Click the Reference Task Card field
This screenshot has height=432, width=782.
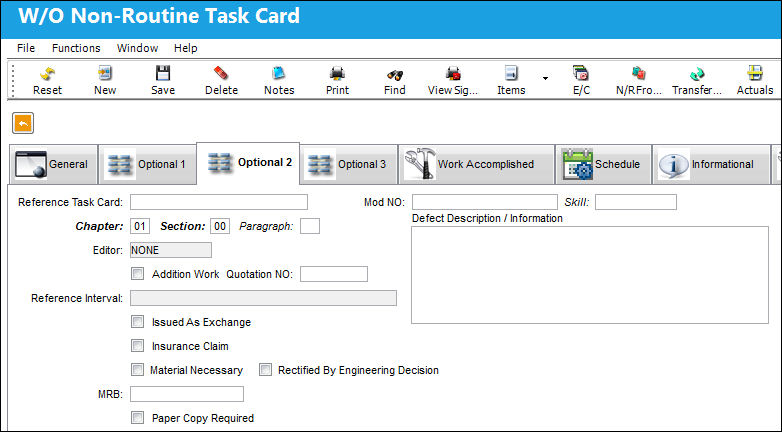(x=219, y=202)
